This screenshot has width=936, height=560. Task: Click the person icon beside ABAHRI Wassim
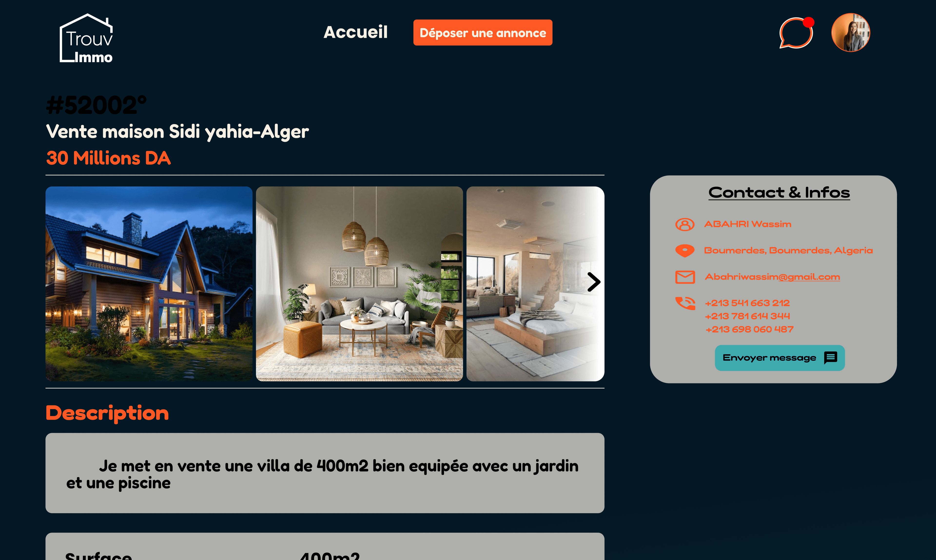point(684,224)
